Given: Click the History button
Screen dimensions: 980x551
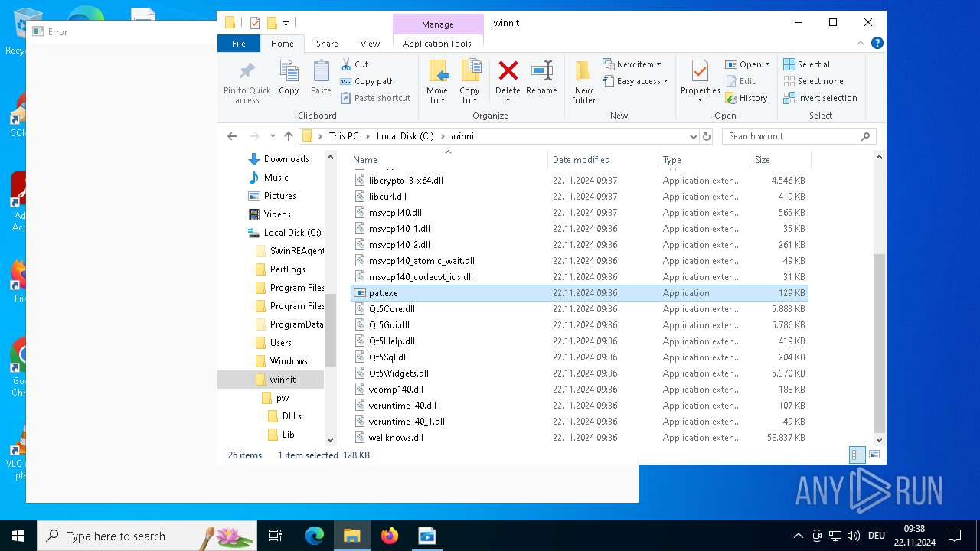Looking at the screenshot, I should coord(746,98).
